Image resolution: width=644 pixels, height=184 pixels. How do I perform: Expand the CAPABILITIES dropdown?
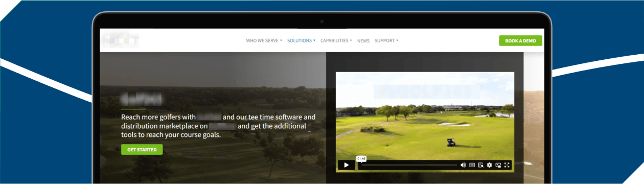(336, 41)
